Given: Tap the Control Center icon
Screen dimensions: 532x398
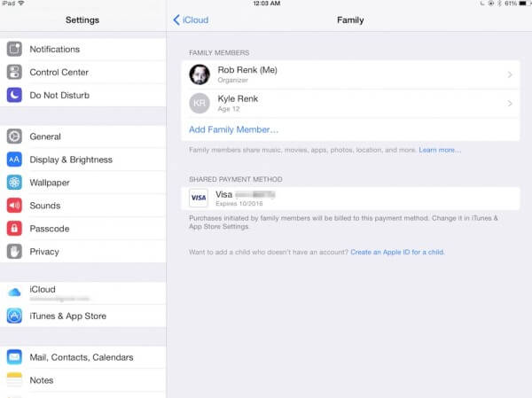Looking at the screenshot, I should coord(14,73).
